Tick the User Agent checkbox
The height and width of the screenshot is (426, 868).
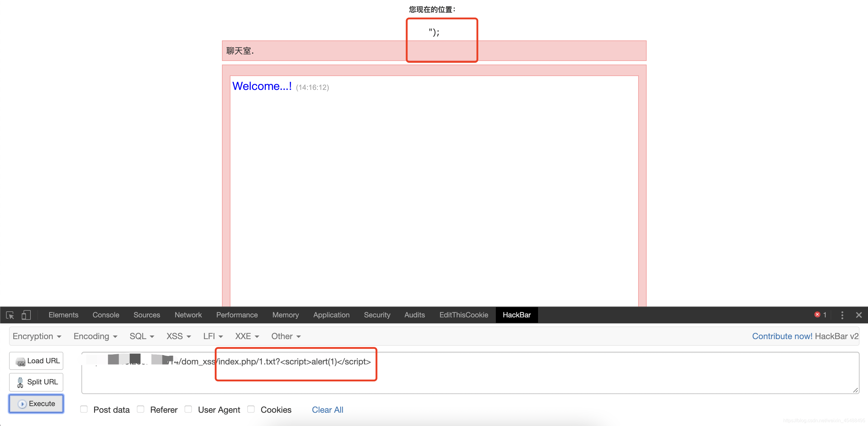point(188,409)
